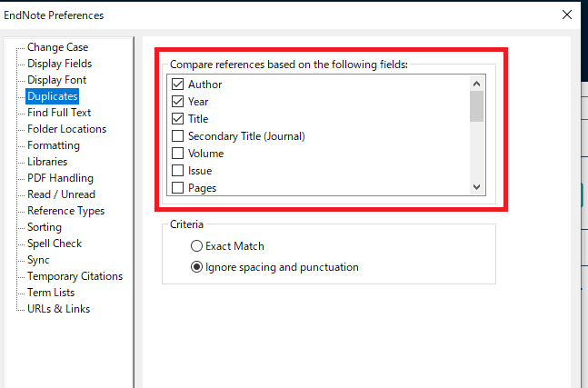Show Reference Types preferences

(x=65, y=211)
